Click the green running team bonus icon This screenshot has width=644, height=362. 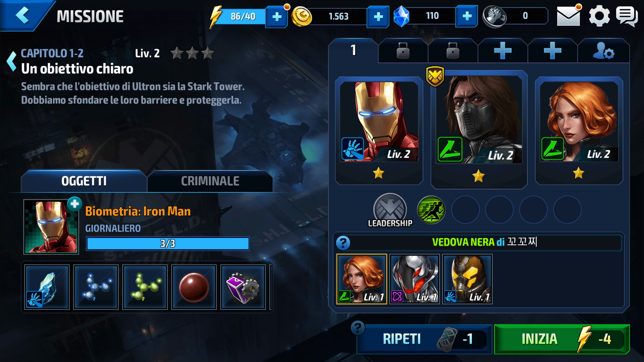(x=431, y=210)
